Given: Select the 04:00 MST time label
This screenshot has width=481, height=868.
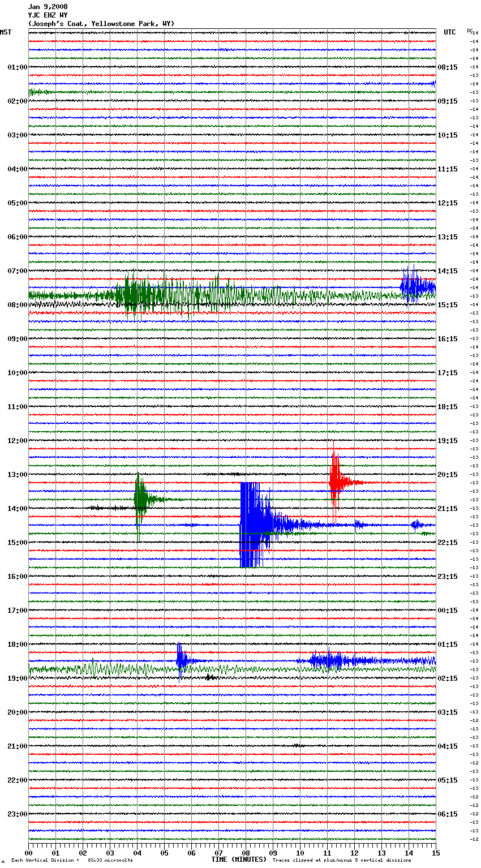Looking at the screenshot, I should [18, 169].
